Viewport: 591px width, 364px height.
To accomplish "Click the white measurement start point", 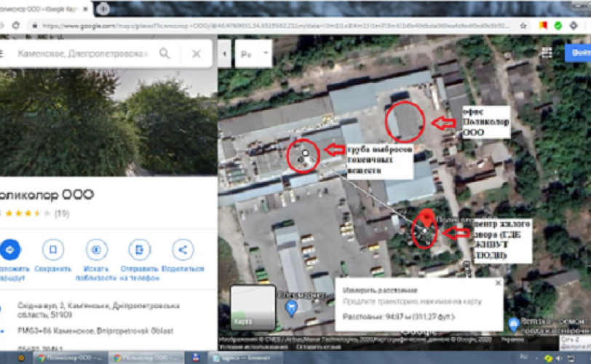I will pos(305,153).
